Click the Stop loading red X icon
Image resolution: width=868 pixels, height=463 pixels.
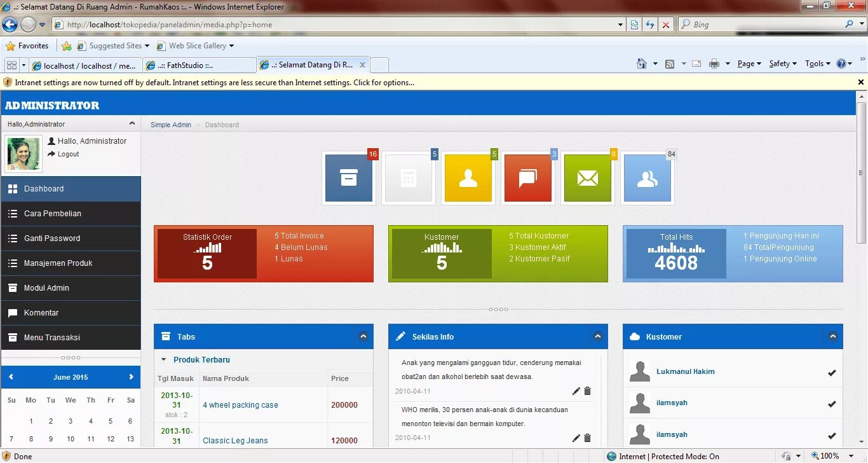click(x=665, y=25)
